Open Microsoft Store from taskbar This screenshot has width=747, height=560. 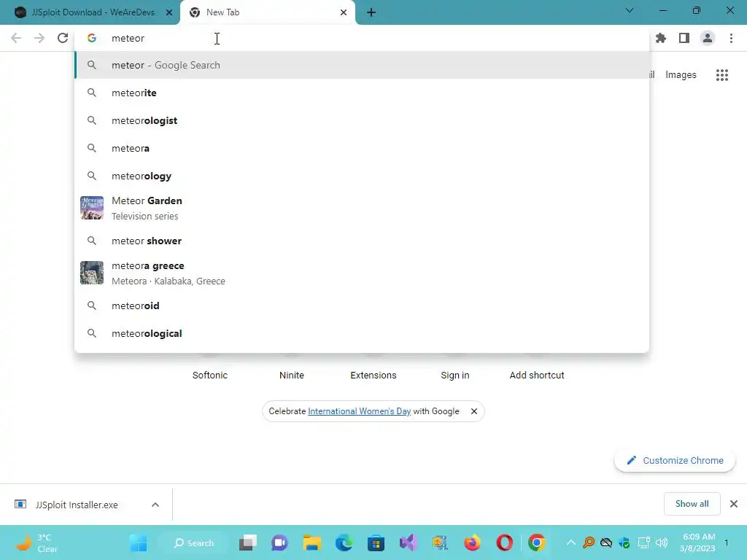coord(376,542)
